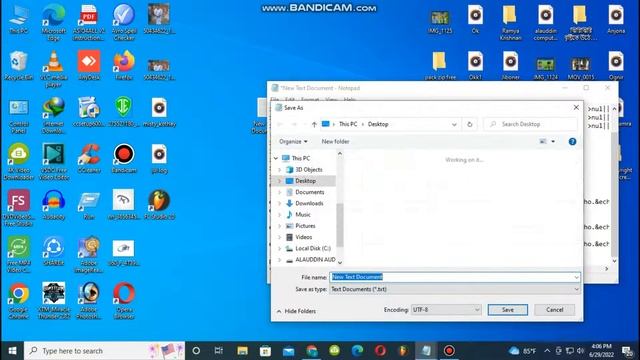
Task: Select the Internet Download Manager desktop icon
Action: coord(53,116)
